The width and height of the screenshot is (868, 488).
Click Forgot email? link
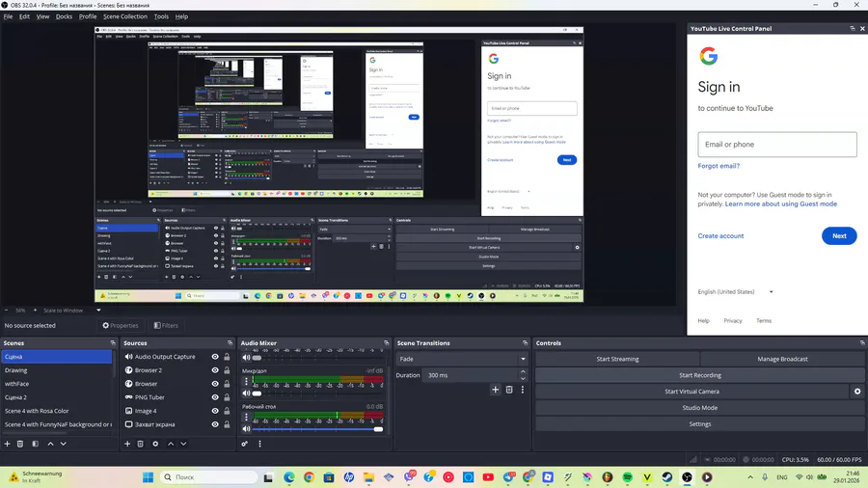pyautogui.click(x=719, y=166)
